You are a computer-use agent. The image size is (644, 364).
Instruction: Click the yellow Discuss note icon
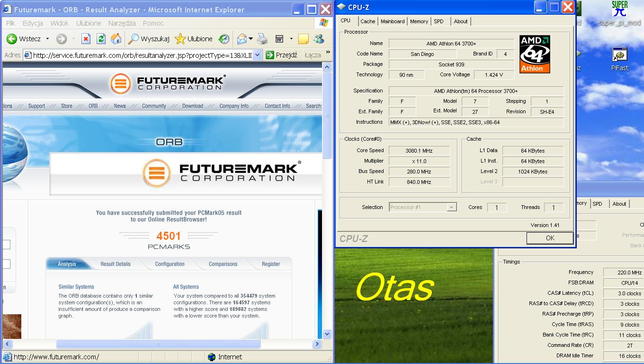(x=304, y=39)
